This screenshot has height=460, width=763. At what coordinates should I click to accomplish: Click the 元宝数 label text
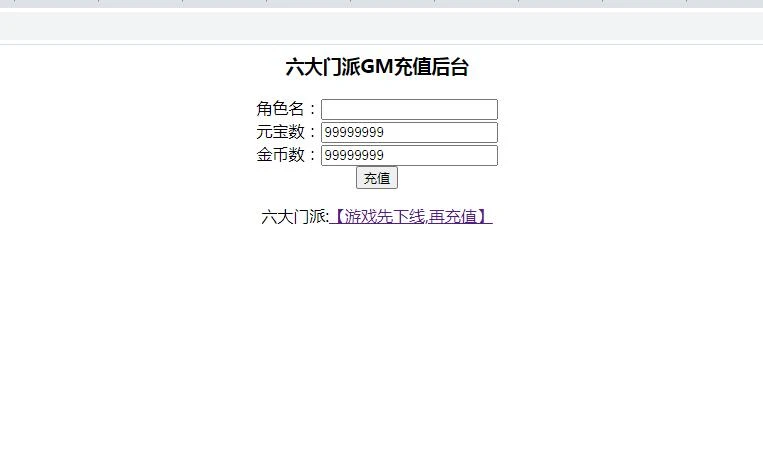point(280,132)
